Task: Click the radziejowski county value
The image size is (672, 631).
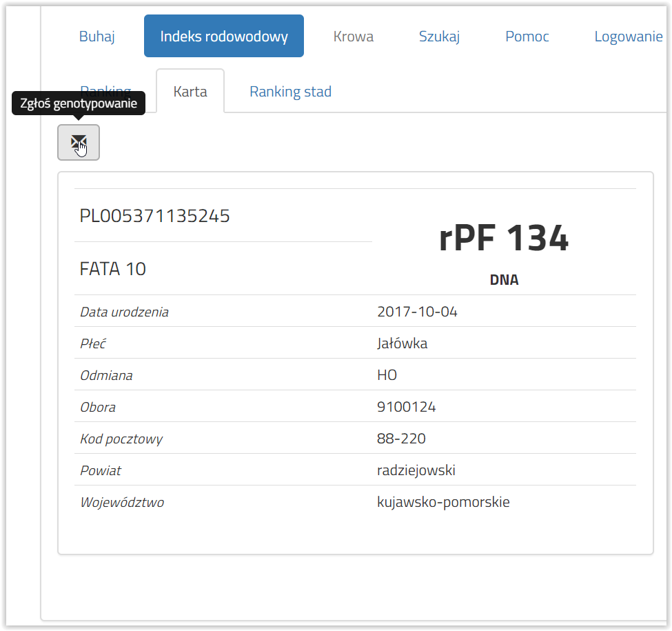Action: pos(416,470)
